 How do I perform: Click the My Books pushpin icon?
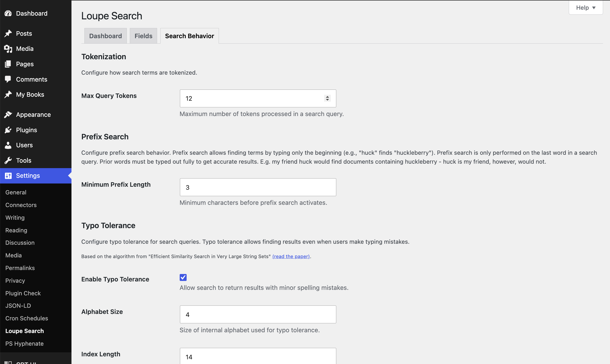click(8, 94)
